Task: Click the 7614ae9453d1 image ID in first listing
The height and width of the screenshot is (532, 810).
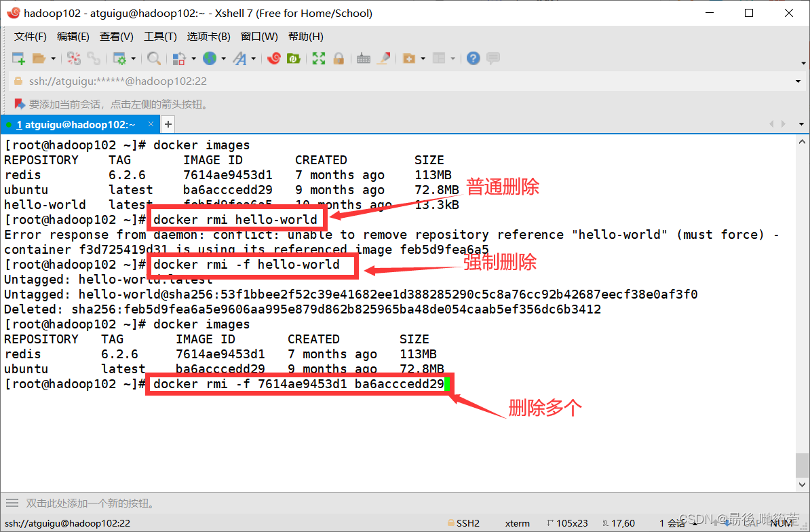Action: pyautogui.click(x=228, y=175)
